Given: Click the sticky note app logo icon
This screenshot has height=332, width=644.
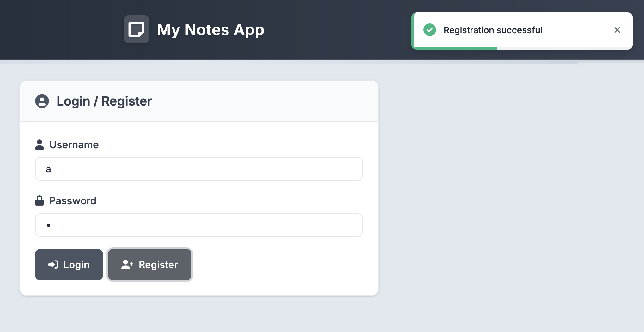Looking at the screenshot, I should (137, 29).
